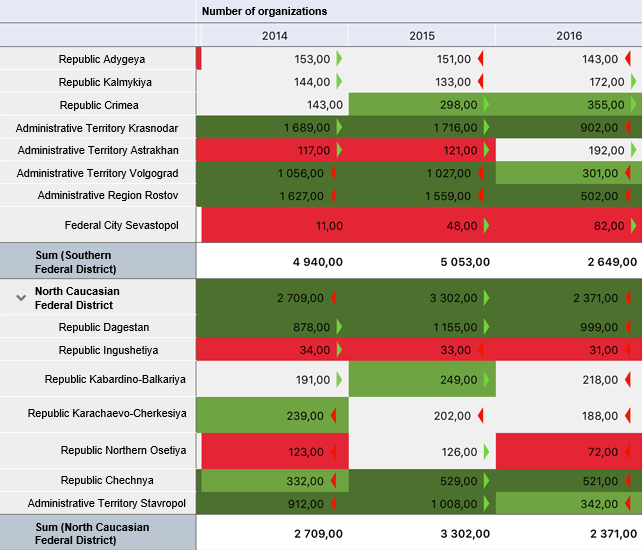Select the Southern District 2015 total 5 053,00

(x=422, y=261)
